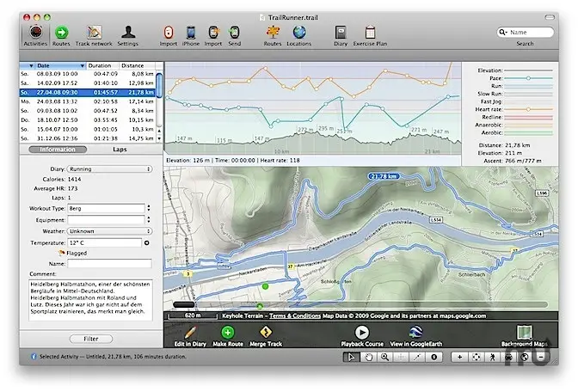Click the Workout Type stepper arrows
This screenshot has width=578, height=392.
click(x=149, y=208)
